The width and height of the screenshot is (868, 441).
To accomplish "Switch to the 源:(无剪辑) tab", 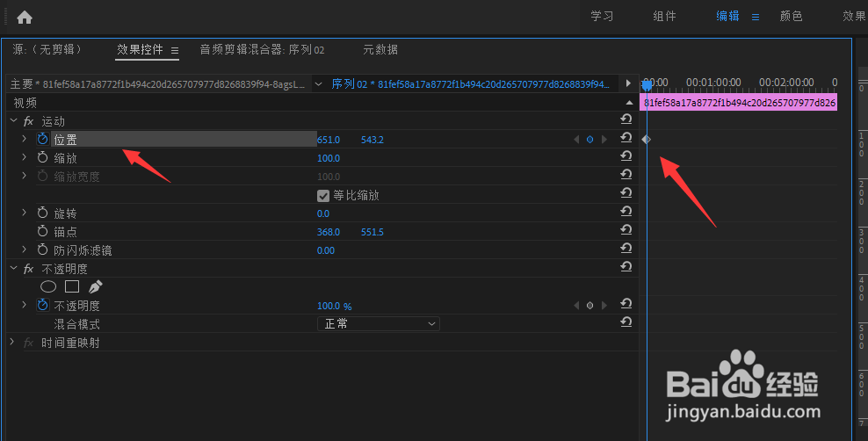I will pyautogui.click(x=47, y=50).
